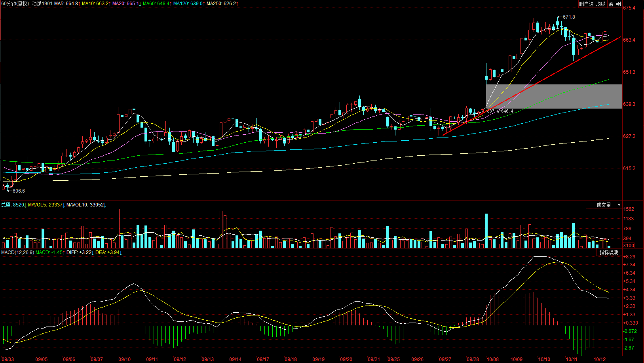Click the MACD(12,26,9) indicator title
This screenshot has height=363, width=644.
tap(17, 252)
